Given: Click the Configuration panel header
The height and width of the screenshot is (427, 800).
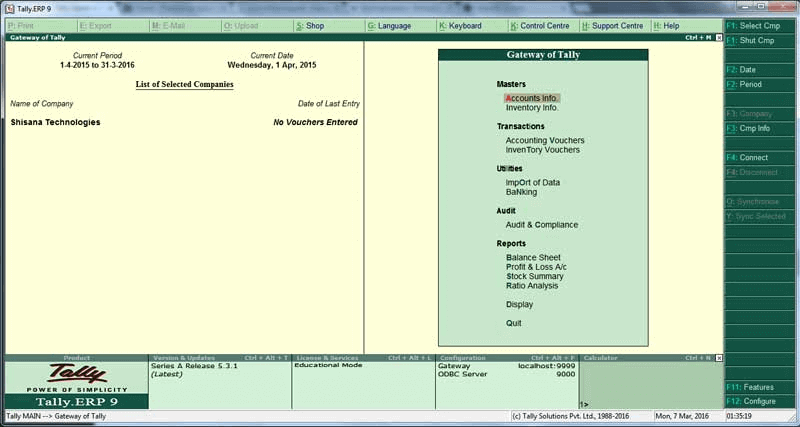Looking at the screenshot, I should pyautogui.click(x=507, y=358).
